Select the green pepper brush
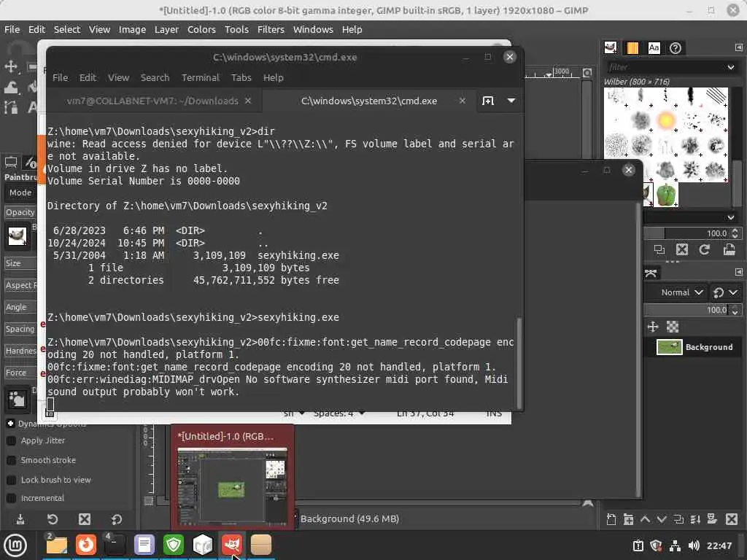747x560 pixels. pyautogui.click(x=667, y=195)
